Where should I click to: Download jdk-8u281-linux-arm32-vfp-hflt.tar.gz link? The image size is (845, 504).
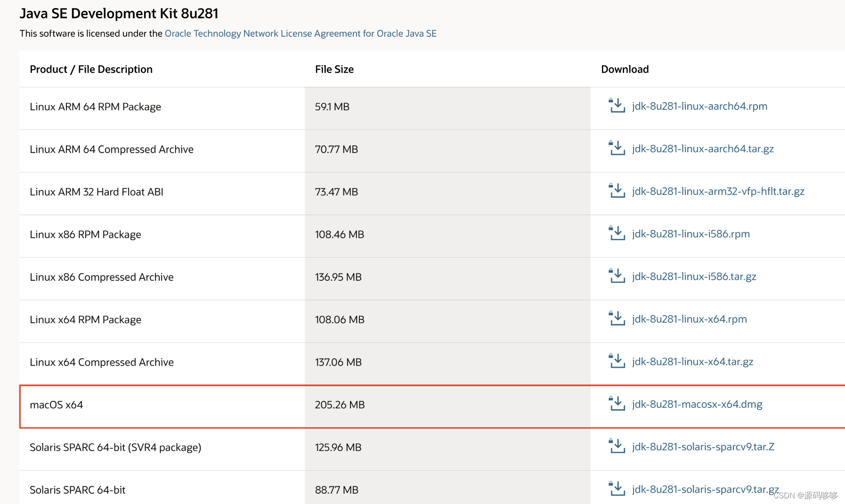718,192
